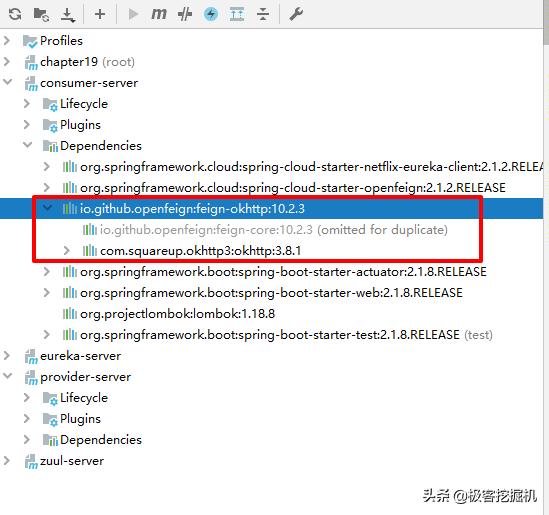Select com.squareup.okhttp3:okhttp:3.8.1 text

[x=200, y=251]
